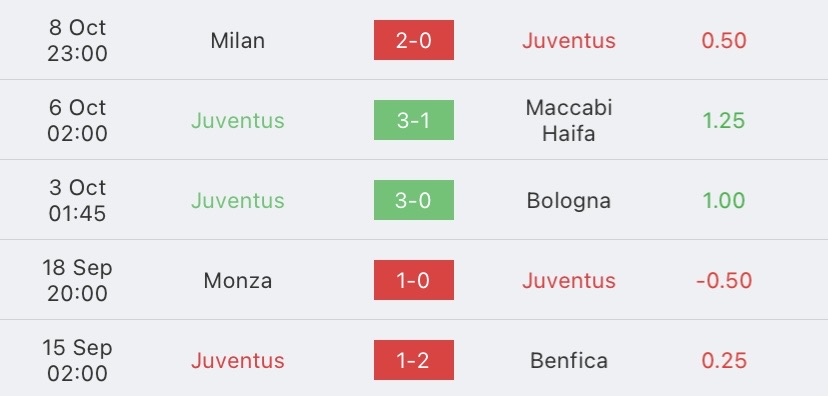
Task: Select Juventus in the Milan match row
Action: (x=569, y=41)
